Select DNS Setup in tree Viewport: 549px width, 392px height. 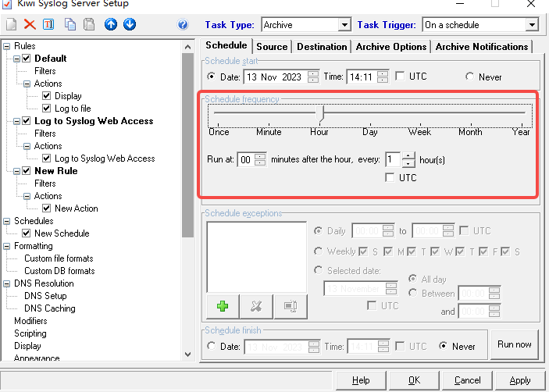45,296
